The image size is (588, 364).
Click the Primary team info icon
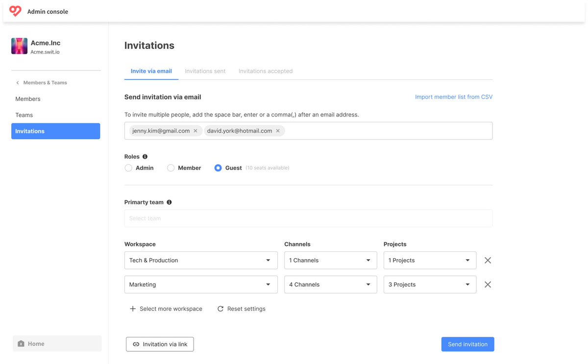169,202
